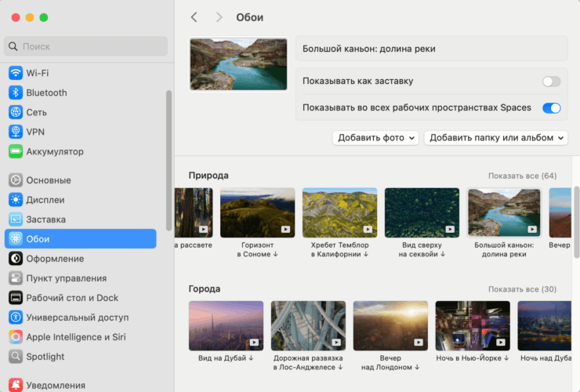Open Bluetooth settings icon

click(16, 93)
